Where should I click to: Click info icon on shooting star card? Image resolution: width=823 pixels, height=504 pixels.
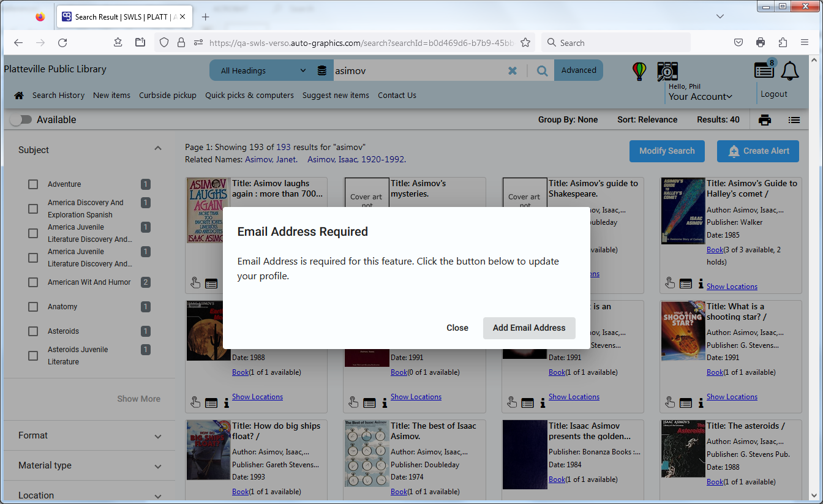pyautogui.click(x=701, y=403)
